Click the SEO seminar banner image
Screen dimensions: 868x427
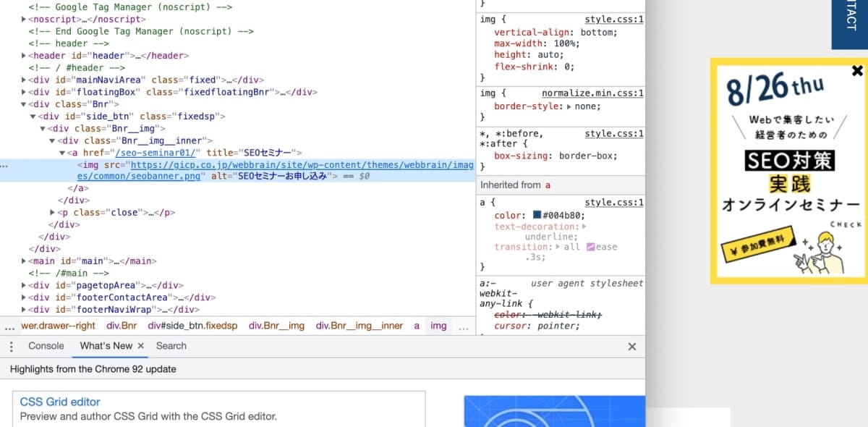pos(788,171)
